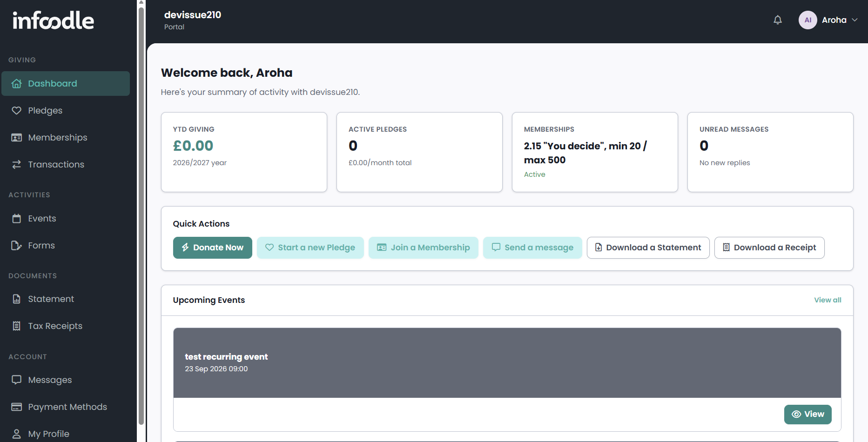
Task: Click the Tax Receipts icon in sidebar
Action: pos(17,326)
